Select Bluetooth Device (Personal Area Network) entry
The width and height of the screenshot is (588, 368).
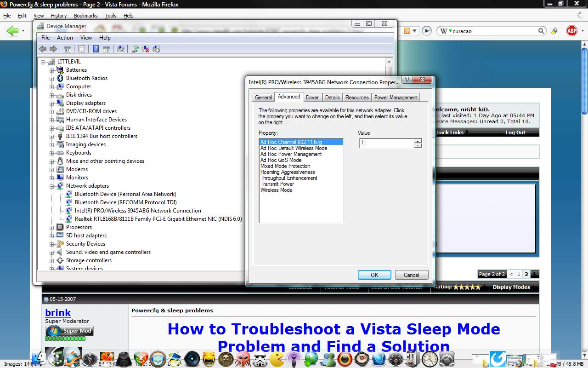(125, 194)
